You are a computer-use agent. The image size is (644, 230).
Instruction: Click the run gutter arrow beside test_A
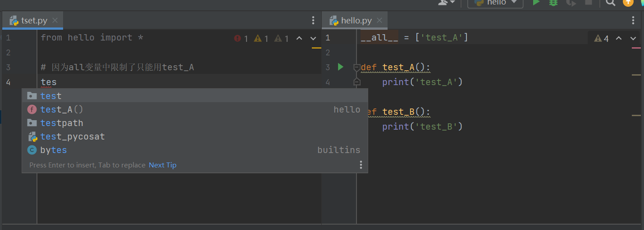[x=341, y=67]
